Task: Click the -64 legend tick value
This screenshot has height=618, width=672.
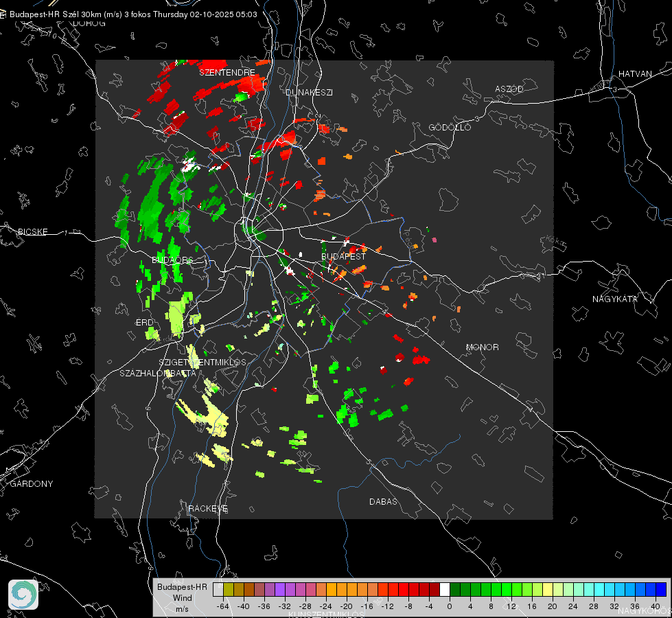Action: (223, 606)
